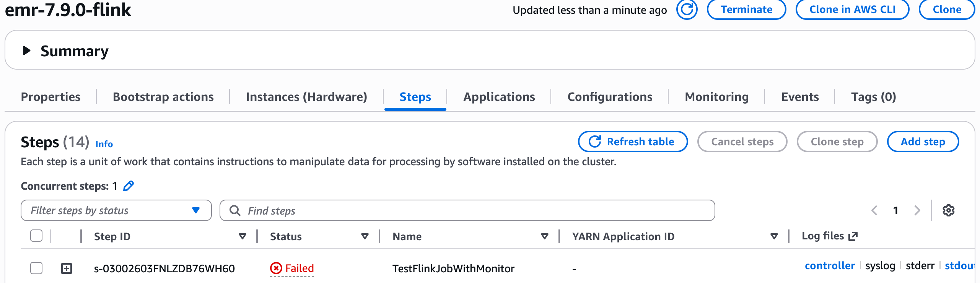This screenshot has width=980, height=283.
Task: Open table preferences gear icon
Action: coord(948,210)
